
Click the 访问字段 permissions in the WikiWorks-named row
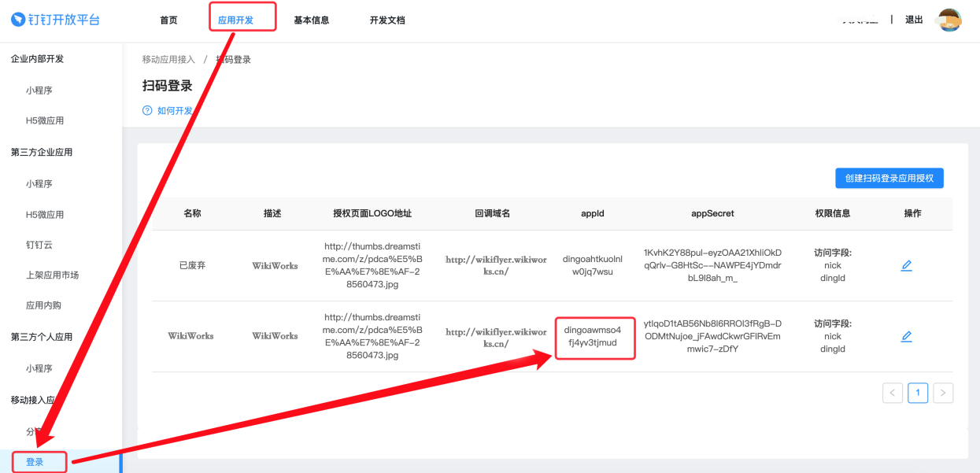(833, 336)
